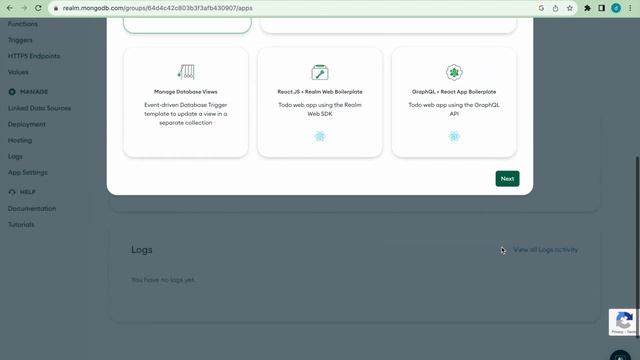Click the MANAGE section gear icon
The image size is (640, 360).
pos(12,92)
